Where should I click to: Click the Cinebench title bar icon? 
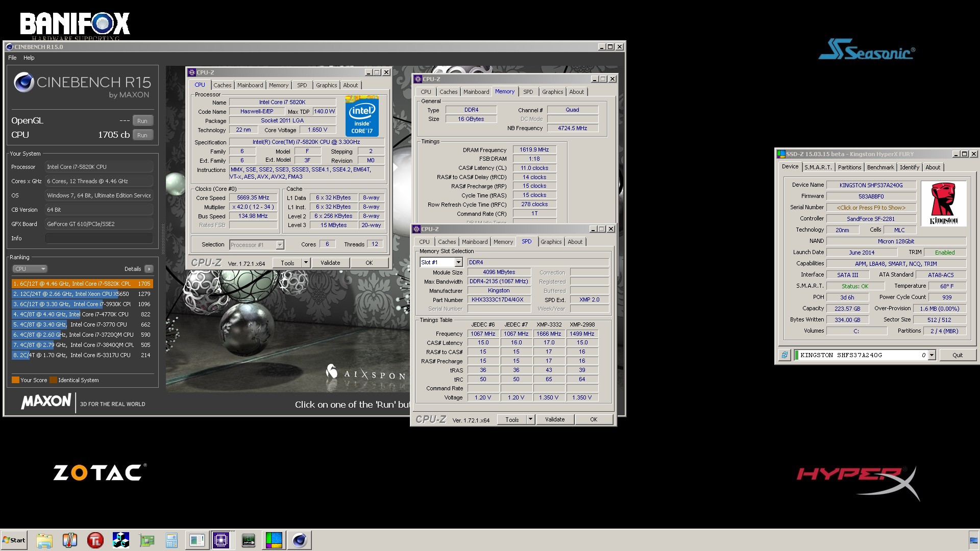pyautogui.click(x=9, y=47)
